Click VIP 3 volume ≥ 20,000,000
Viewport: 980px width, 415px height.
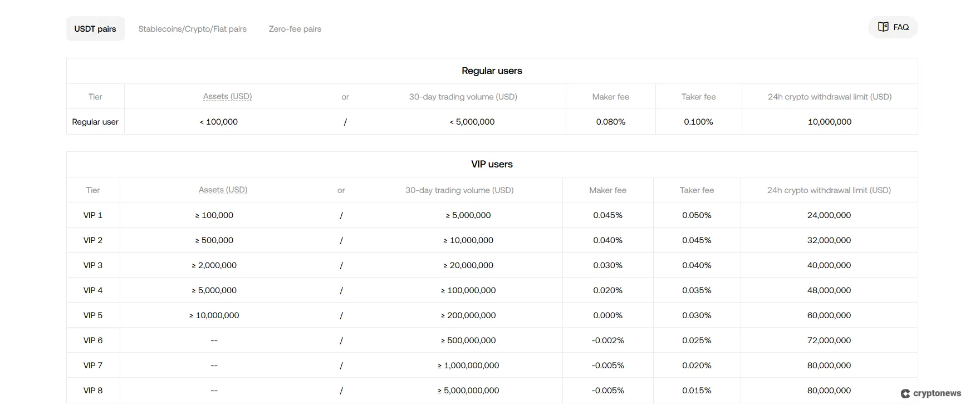tap(468, 265)
